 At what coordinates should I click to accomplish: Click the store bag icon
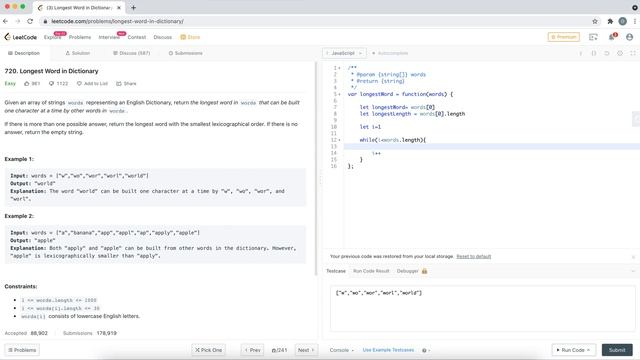[x=183, y=37]
